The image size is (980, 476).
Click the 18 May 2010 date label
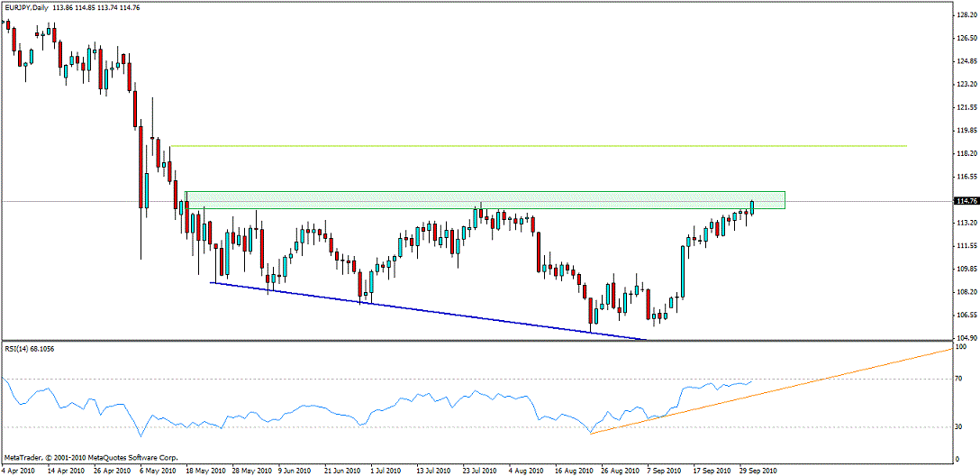(205, 470)
